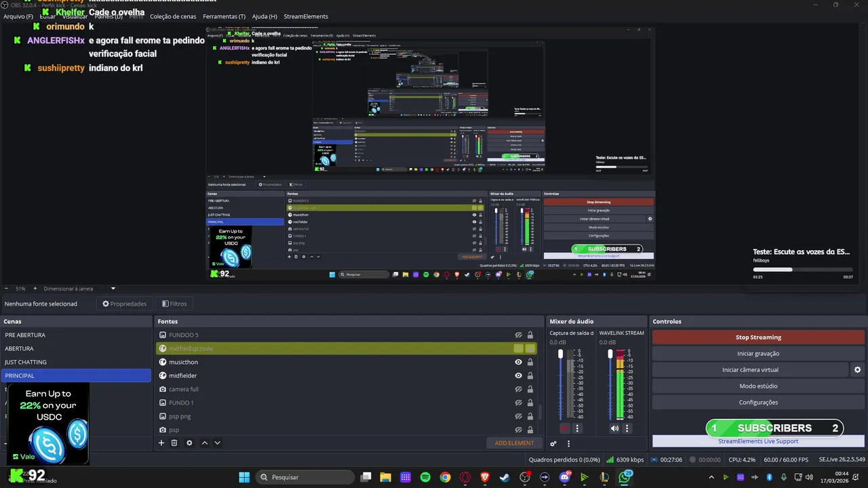The width and height of the screenshot is (868, 488).
Task: Hide the musicthon source
Action: 518,362
